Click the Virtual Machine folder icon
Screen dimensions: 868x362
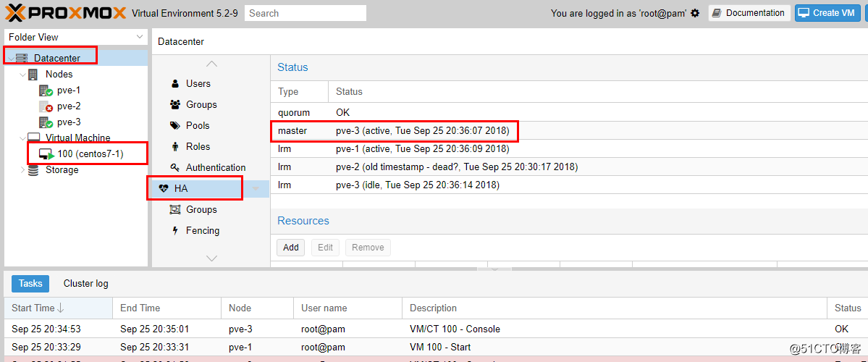34,138
